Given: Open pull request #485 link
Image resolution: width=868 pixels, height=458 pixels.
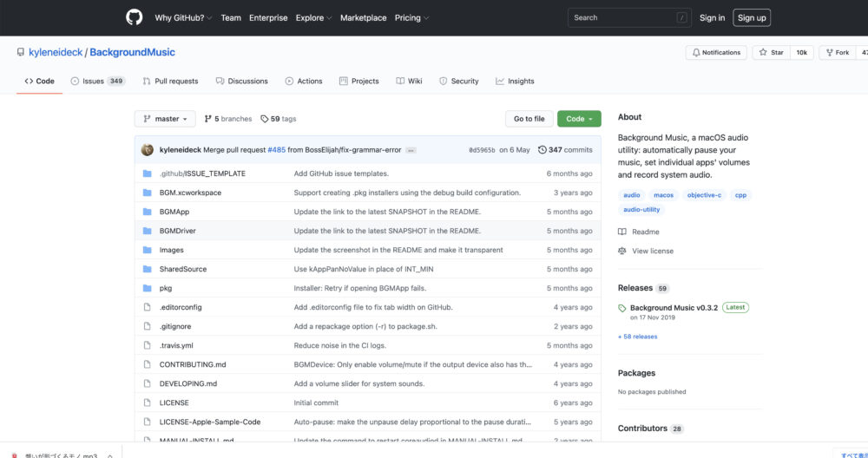Looking at the screenshot, I should point(276,150).
